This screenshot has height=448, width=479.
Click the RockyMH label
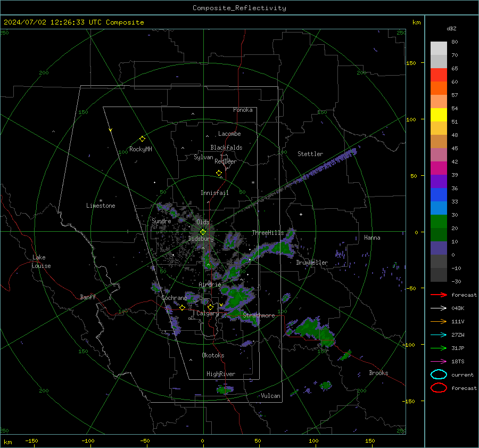(141, 149)
